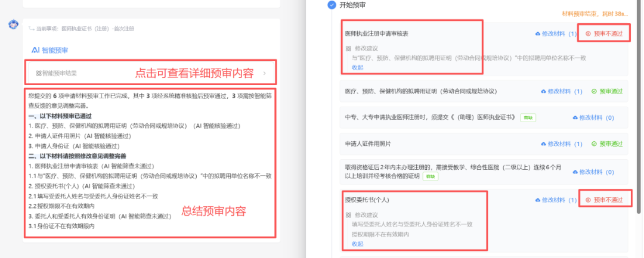
Task: Click cloud upload icon on 中专、大专 row
Action: (x=575, y=118)
